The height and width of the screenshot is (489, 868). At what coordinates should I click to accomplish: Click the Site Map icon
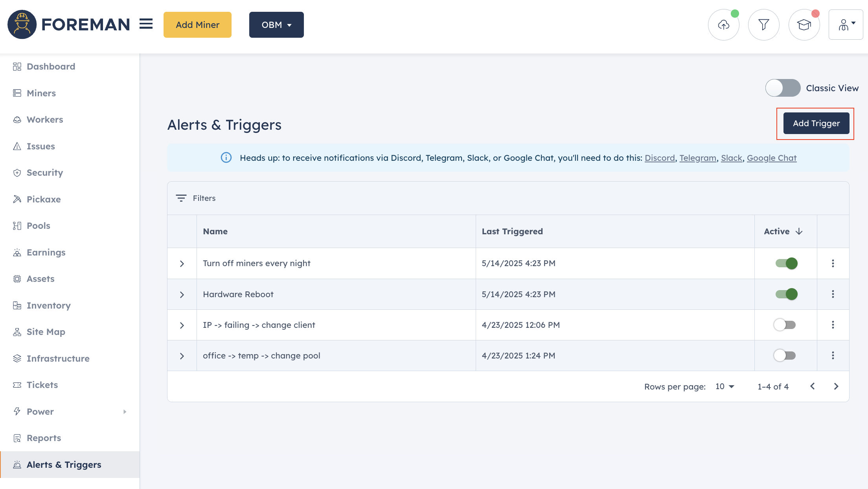[17, 332]
